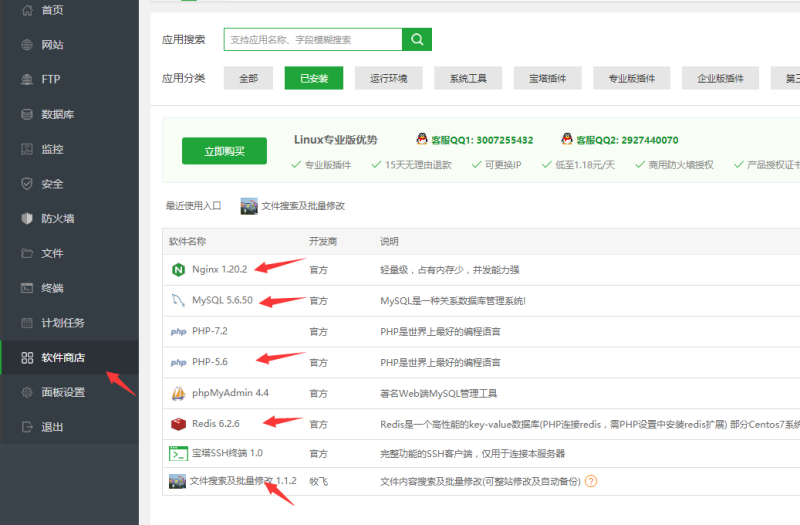This screenshot has height=525, width=800.
Task: Click the 软件名称 column header
Action: pyautogui.click(x=187, y=241)
